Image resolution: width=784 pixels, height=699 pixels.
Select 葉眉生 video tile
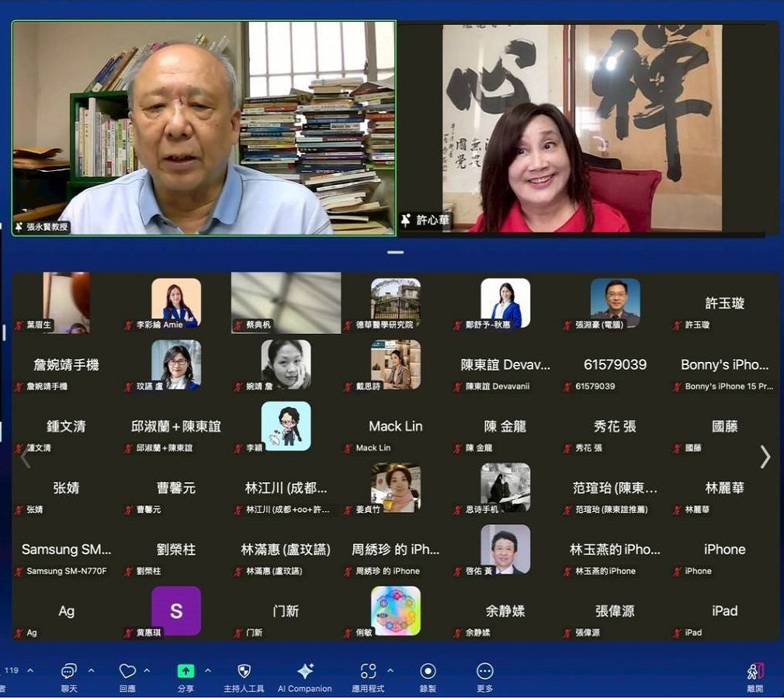(67, 303)
